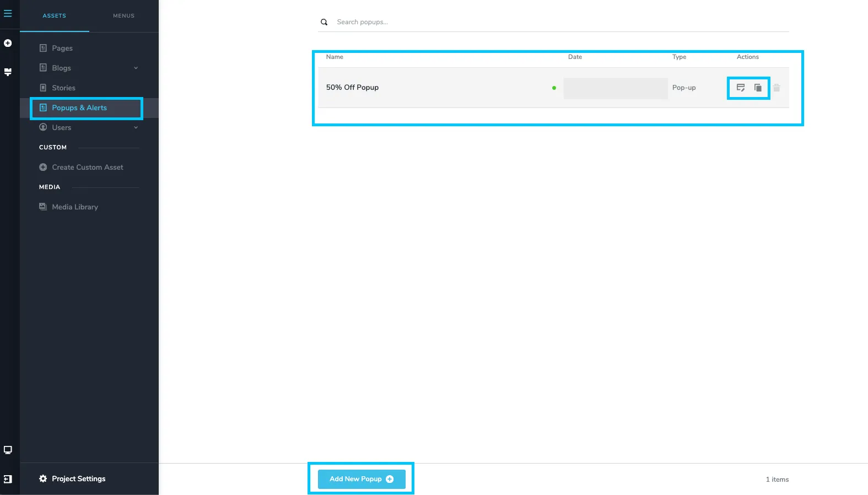This screenshot has width=868, height=495.
Task: Click the Name column header
Action: pos(335,57)
